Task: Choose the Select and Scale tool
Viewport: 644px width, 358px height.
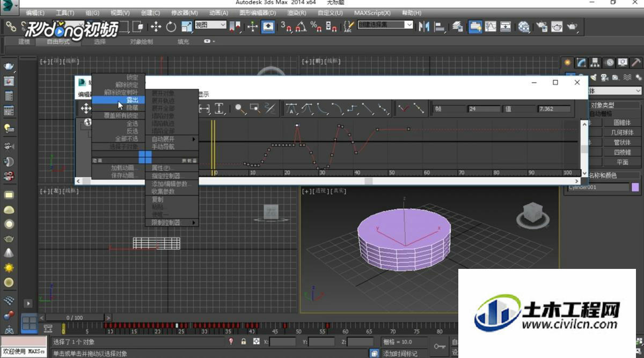Action: 186,26
